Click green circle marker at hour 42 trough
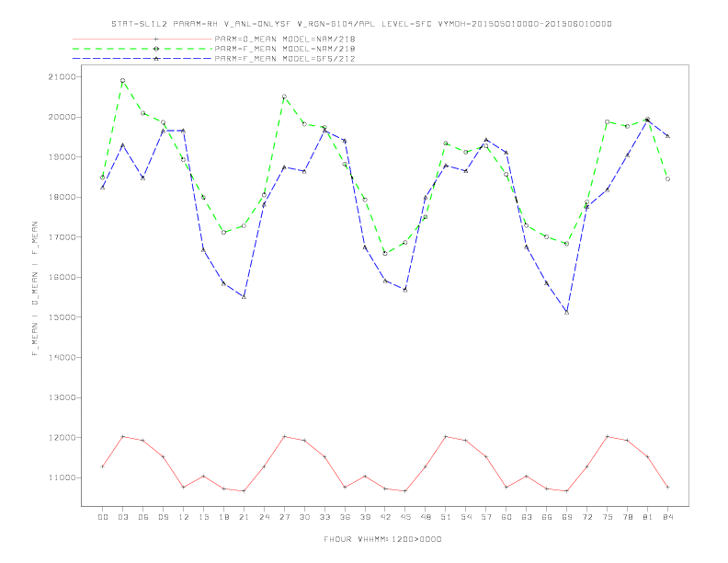 point(385,253)
